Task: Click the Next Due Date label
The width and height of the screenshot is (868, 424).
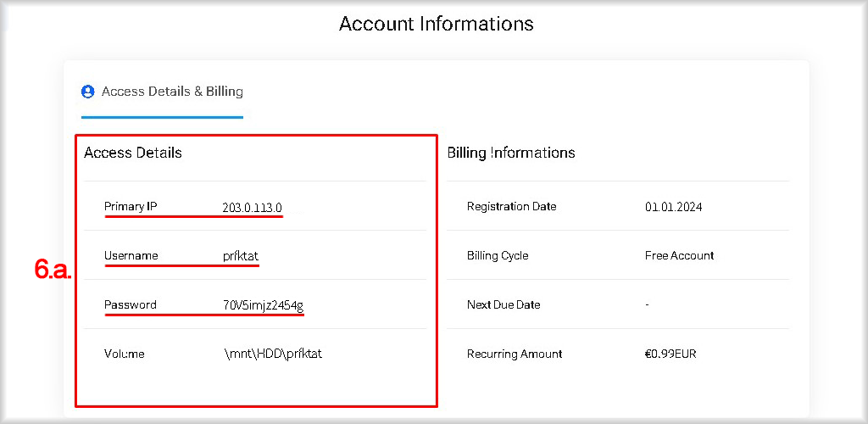Action: (x=504, y=305)
